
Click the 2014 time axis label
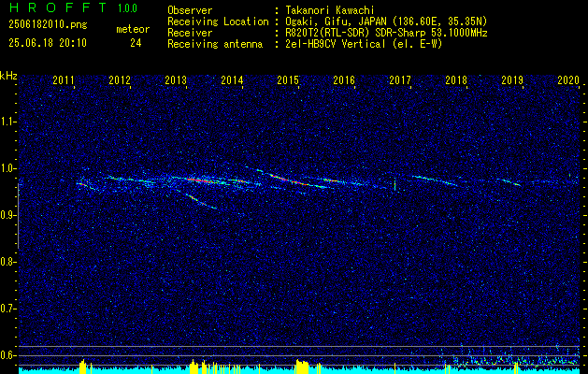[232, 79]
